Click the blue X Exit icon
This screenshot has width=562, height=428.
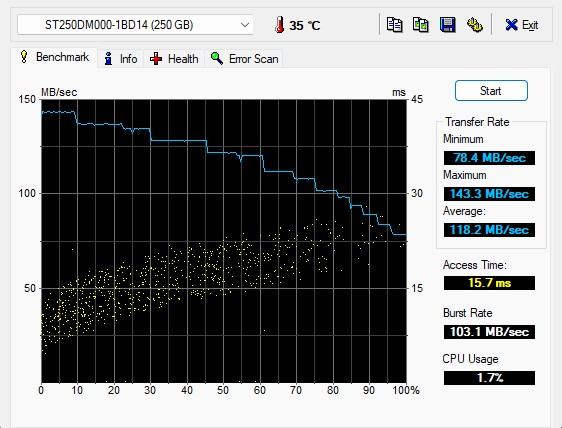click(511, 25)
